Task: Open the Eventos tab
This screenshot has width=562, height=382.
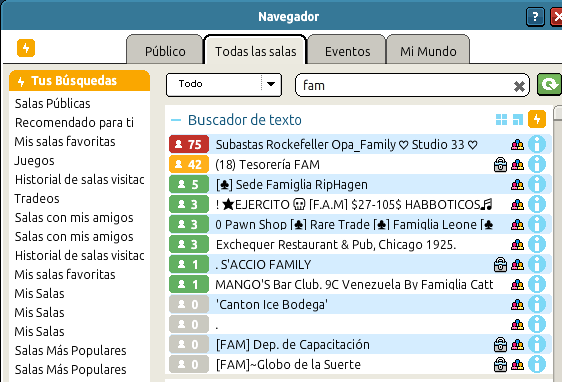Action: (x=347, y=51)
